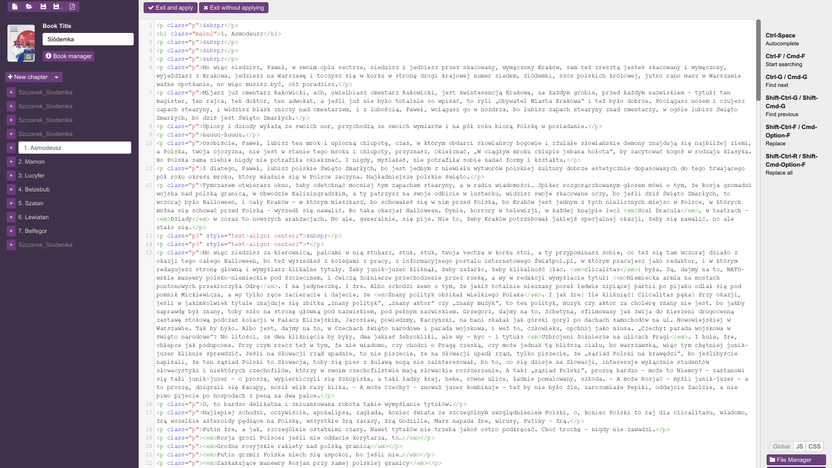Click code line starting 'Upiory i dziady wyłażą'
This screenshot has width=832, height=468.
(379, 126)
